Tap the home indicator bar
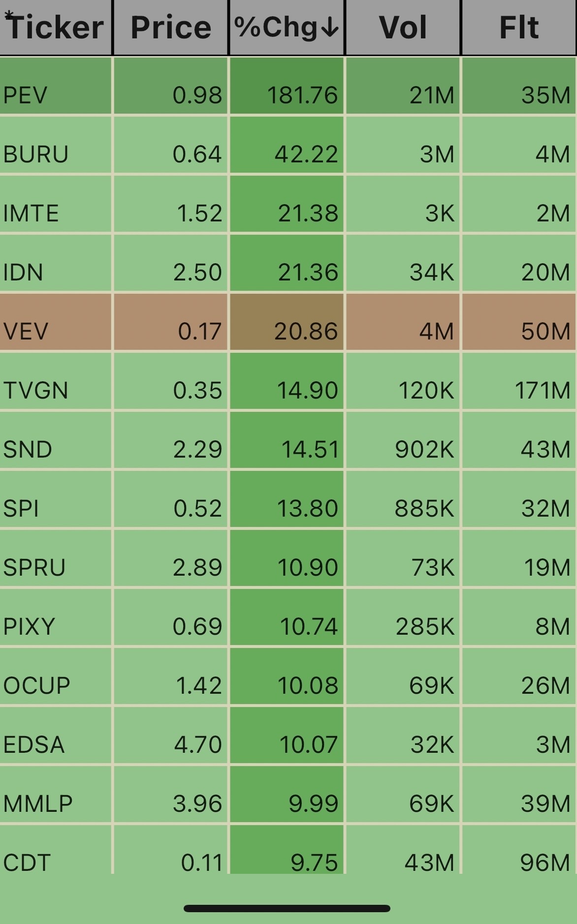The width and height of the screenshot is (577, 924). pos(287,908)
